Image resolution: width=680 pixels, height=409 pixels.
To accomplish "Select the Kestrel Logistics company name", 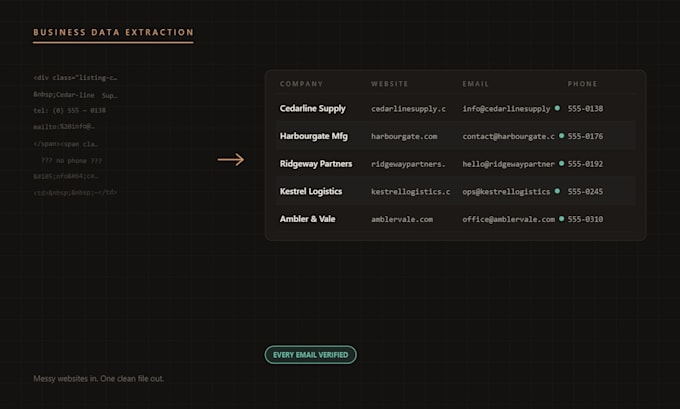I will point(311,191).
